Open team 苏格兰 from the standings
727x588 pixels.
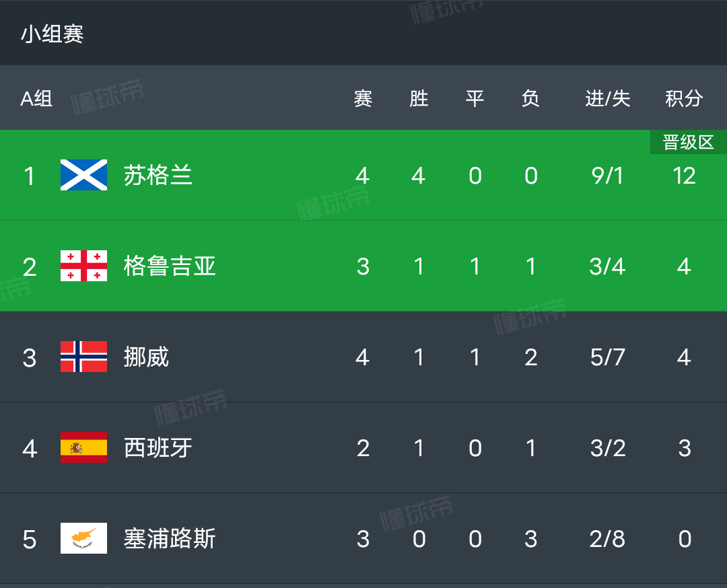158,176
